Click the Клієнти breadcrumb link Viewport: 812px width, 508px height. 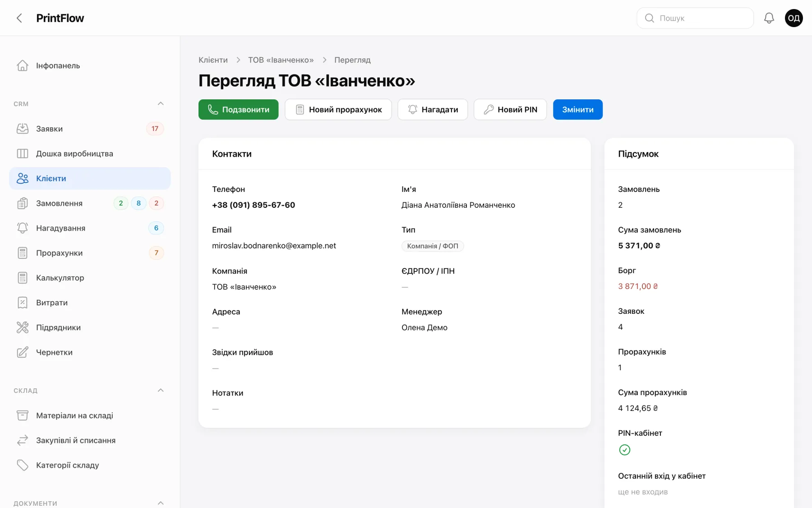(x=213, y=60)
